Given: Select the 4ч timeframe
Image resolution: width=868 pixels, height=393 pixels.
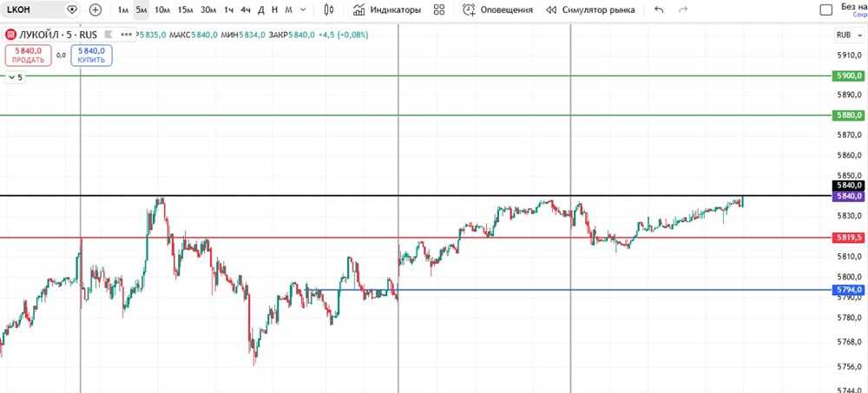Looking at the screenshot, I should tap(246, 10).
